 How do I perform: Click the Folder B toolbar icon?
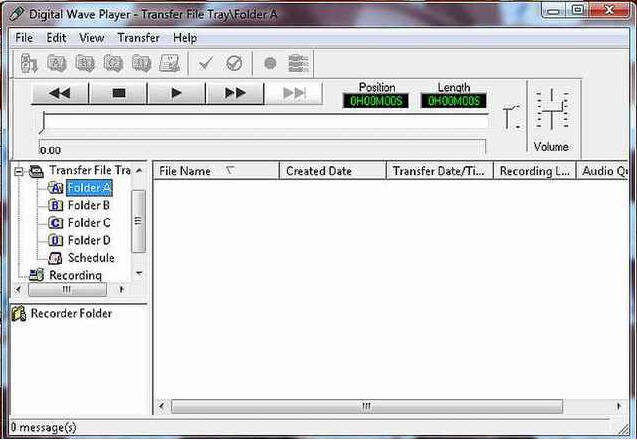(x=85, y=63)
